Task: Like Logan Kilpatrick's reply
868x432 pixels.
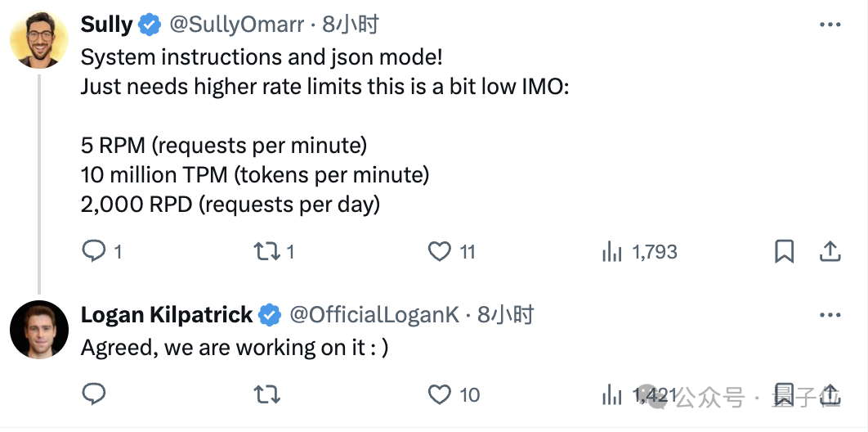Action: coord(440,395)
